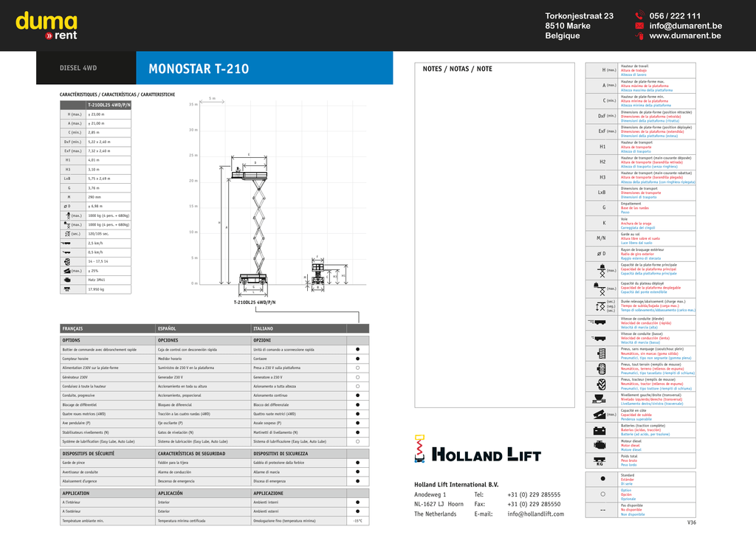756x535 pixels.
Task: Click the -15°C temperature value
Action: coord(358,521)
